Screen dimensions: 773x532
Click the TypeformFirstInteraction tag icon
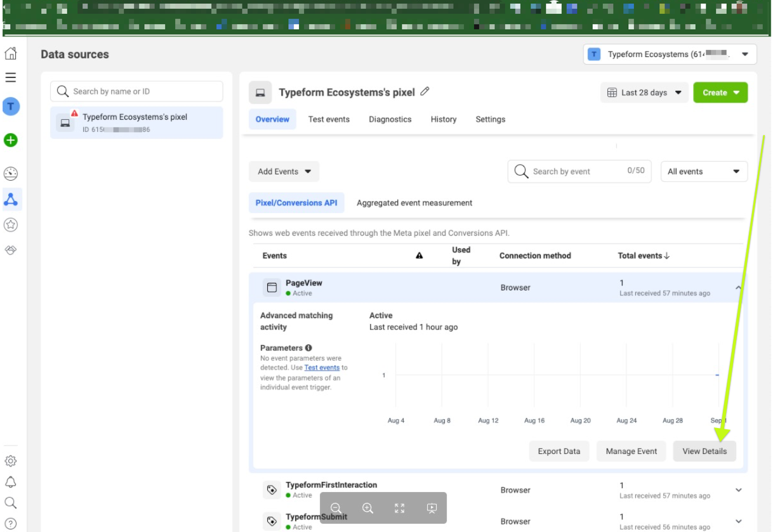272,490
